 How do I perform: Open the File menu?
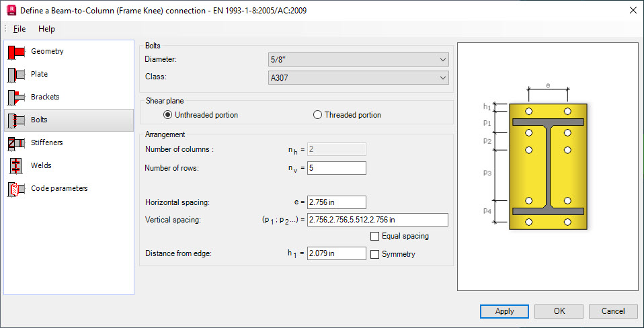(19, 29)
